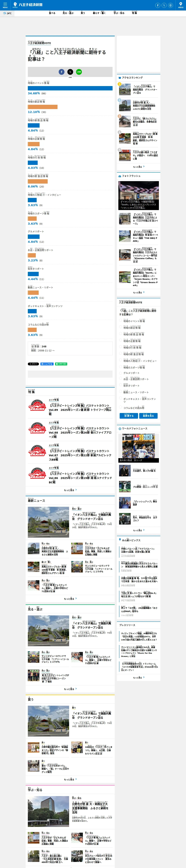This screenshot has height=868, width=186.
Task: Select the 街歩きリポート radio option
Action: pyautogui.click(x=121, y=385)
